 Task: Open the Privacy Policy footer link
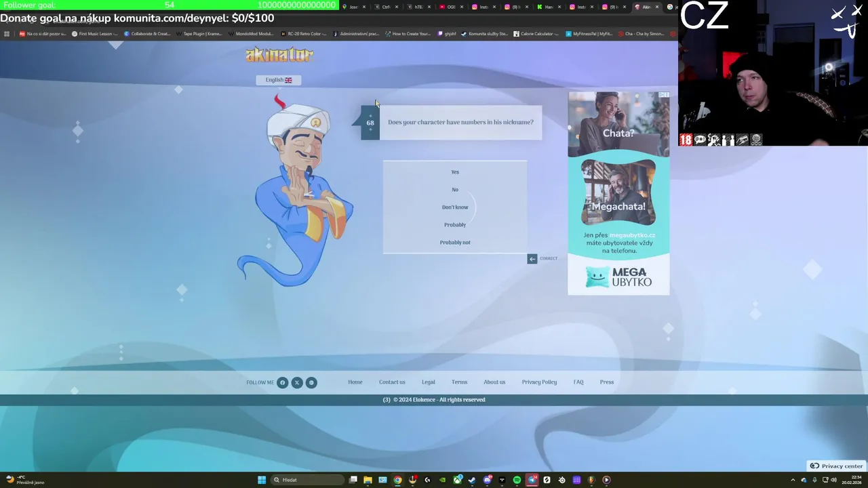click(x=539, y=382)
